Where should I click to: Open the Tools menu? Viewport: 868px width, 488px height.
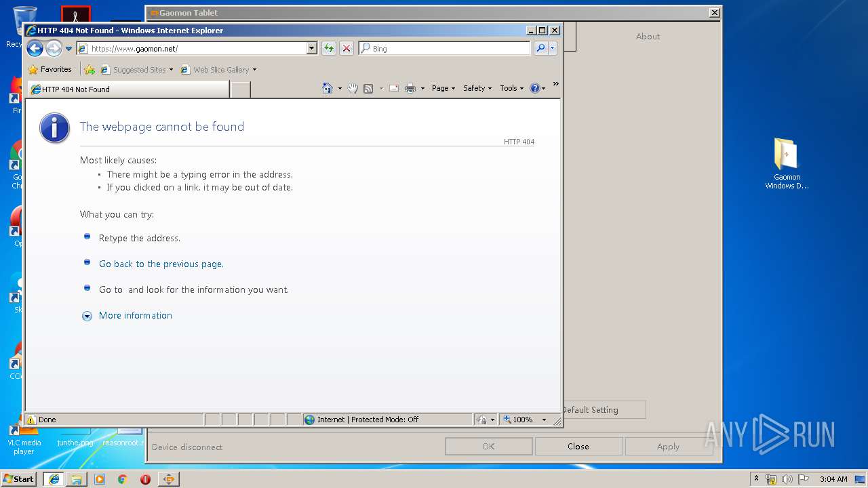[511, 88]
